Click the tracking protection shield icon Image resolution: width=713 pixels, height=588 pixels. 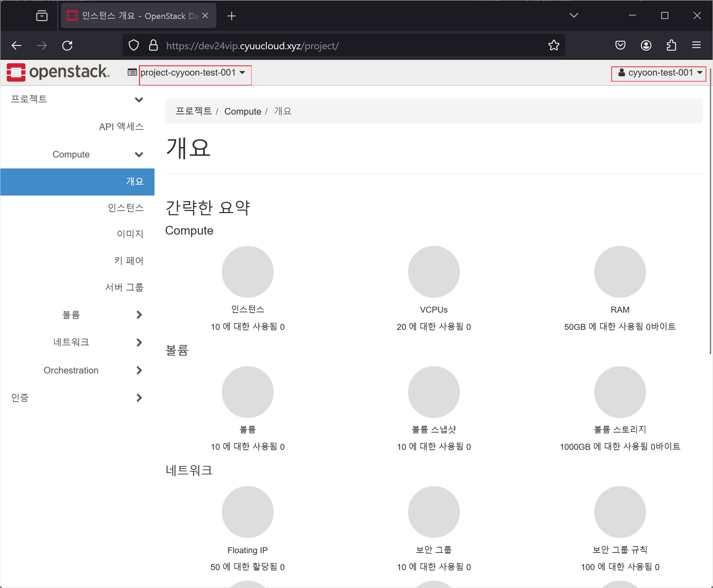134,45
